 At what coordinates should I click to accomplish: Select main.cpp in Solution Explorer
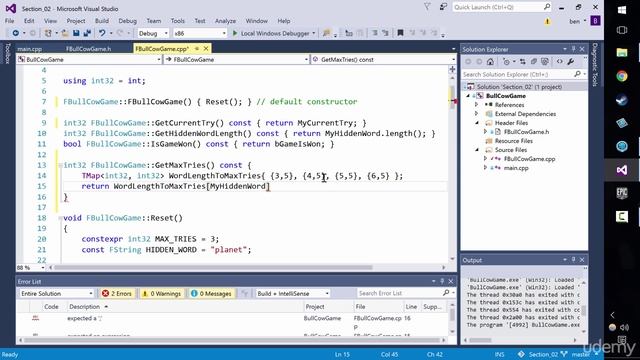516,168
